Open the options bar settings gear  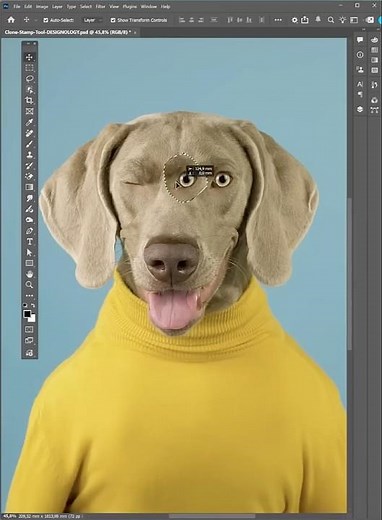pyautogui.click(x=295, y=20)
